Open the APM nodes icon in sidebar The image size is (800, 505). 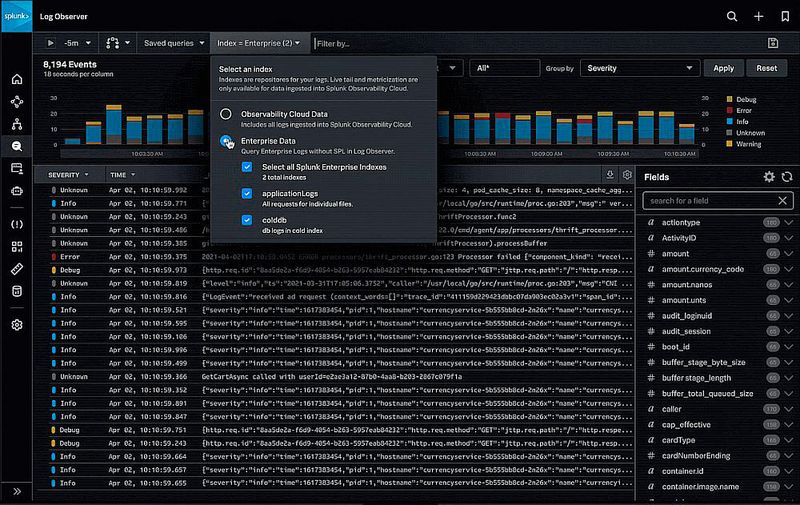17,102
